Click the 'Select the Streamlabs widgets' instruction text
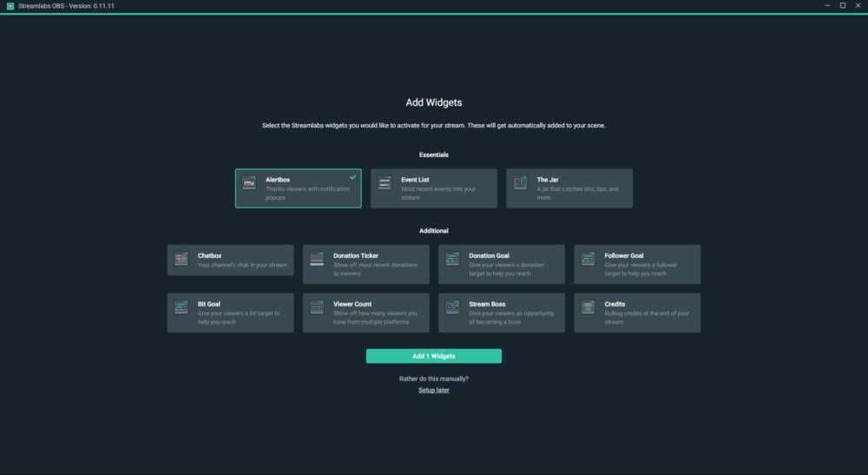868x475 pixels. click(x=434, y=126)
